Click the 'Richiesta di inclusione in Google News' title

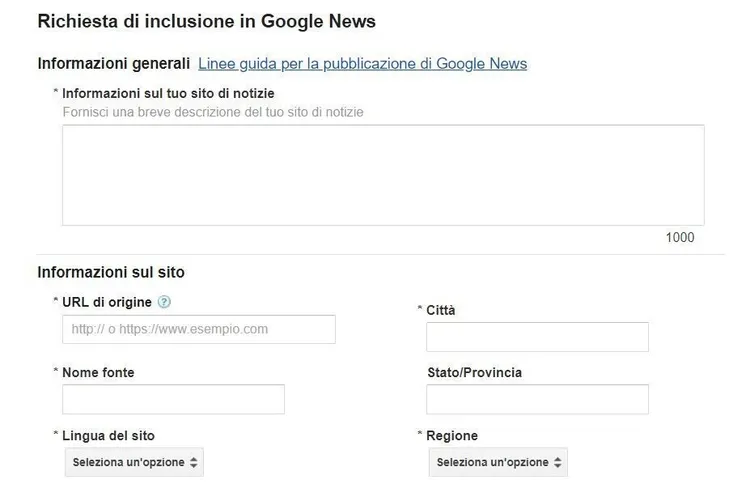207,22
